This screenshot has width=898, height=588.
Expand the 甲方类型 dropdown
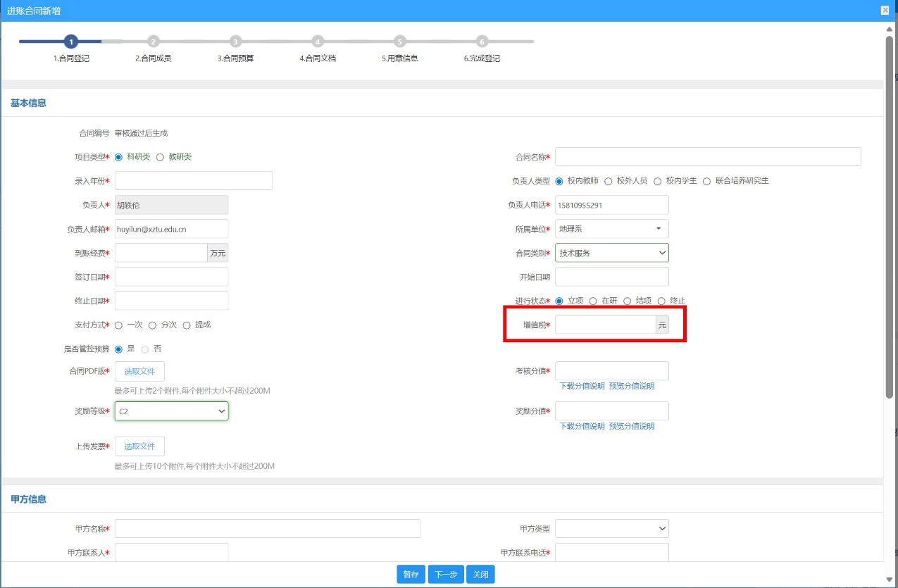coord(611,528)
